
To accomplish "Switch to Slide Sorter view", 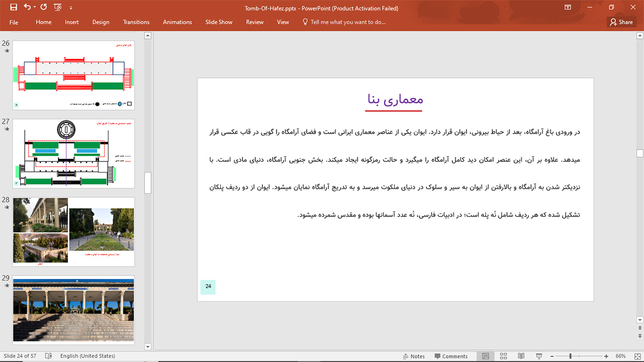I will coord(503,356).
